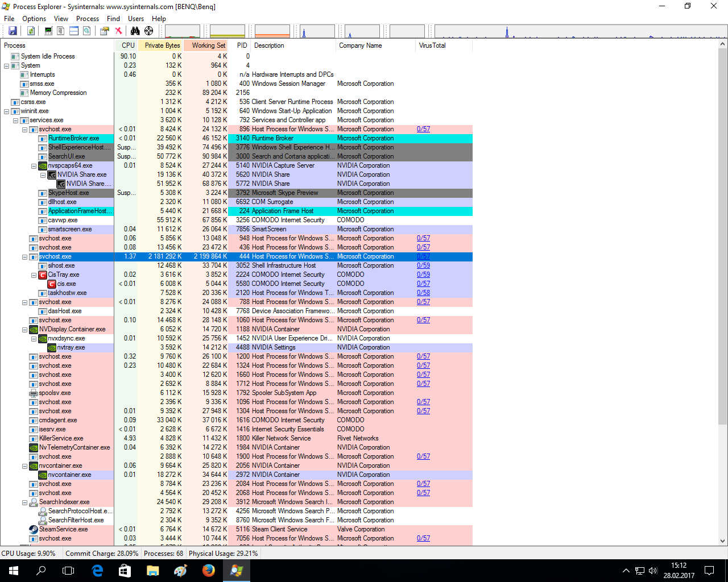Toggle the lower pane toolbar button
Image resolution: width=728 pixels, height=582 pixels.
click(74, 31)
